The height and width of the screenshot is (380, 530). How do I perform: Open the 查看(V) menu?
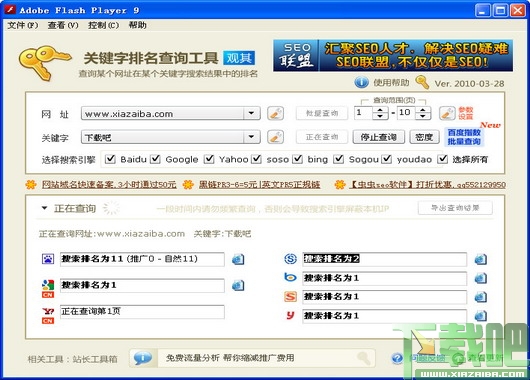click(x=63, y=25)
